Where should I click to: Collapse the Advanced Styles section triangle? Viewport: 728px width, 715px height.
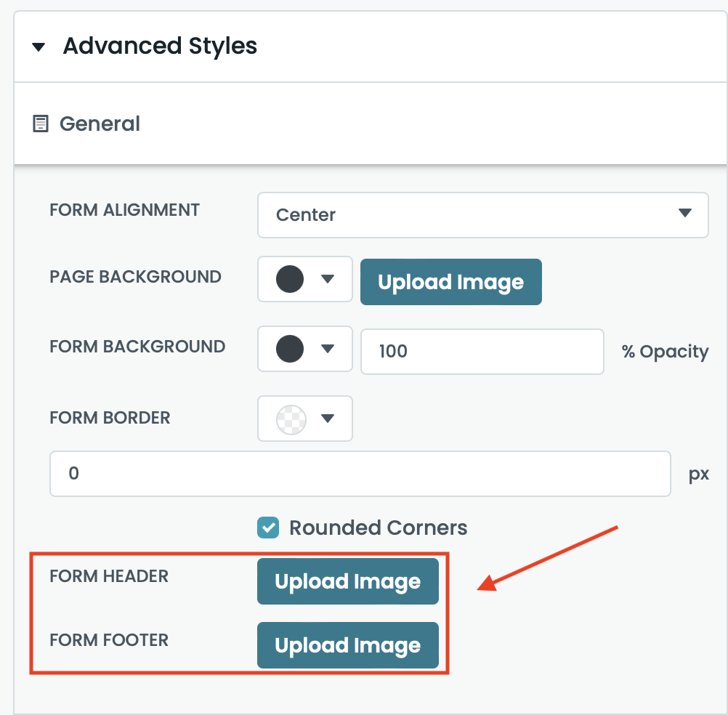39,47
